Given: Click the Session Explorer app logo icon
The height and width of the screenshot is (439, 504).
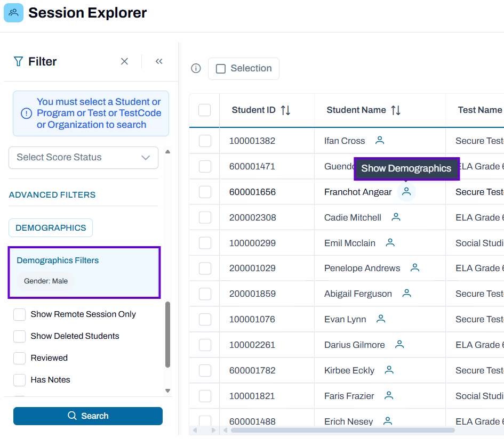Looking at the screenshot, I should (13, 13).
